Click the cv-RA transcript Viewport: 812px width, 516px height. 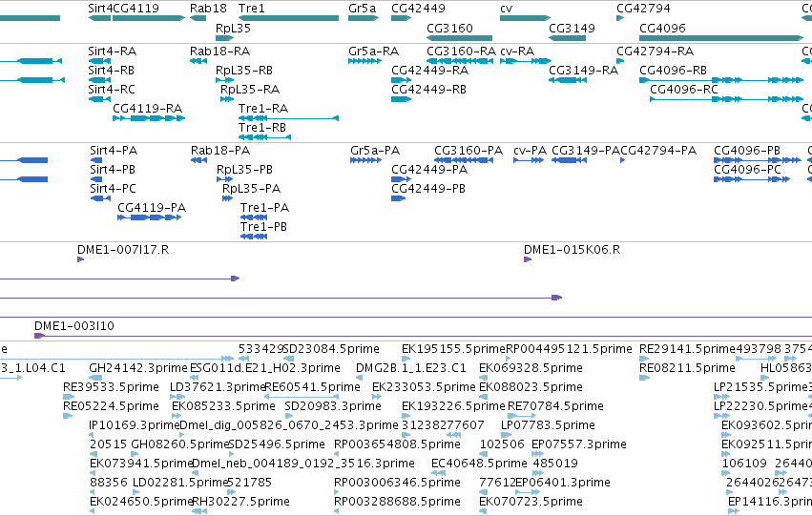point(526,61)
